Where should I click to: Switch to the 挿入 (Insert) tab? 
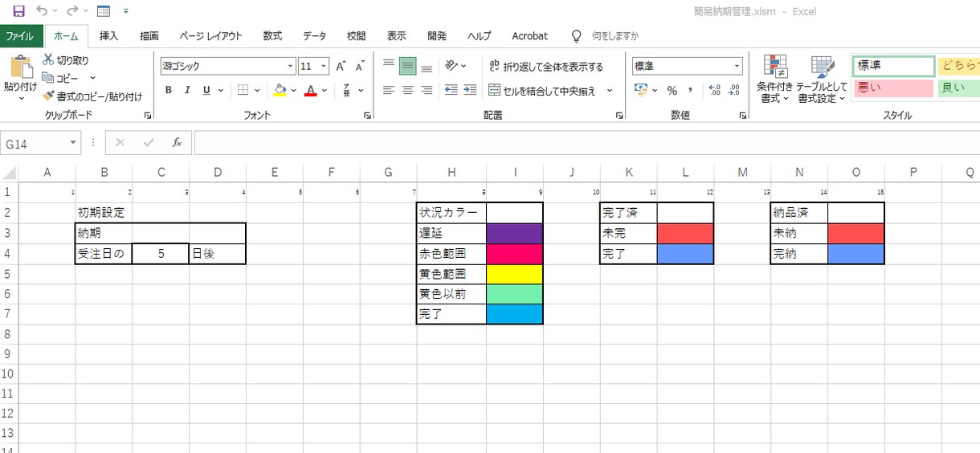point(108,36)
